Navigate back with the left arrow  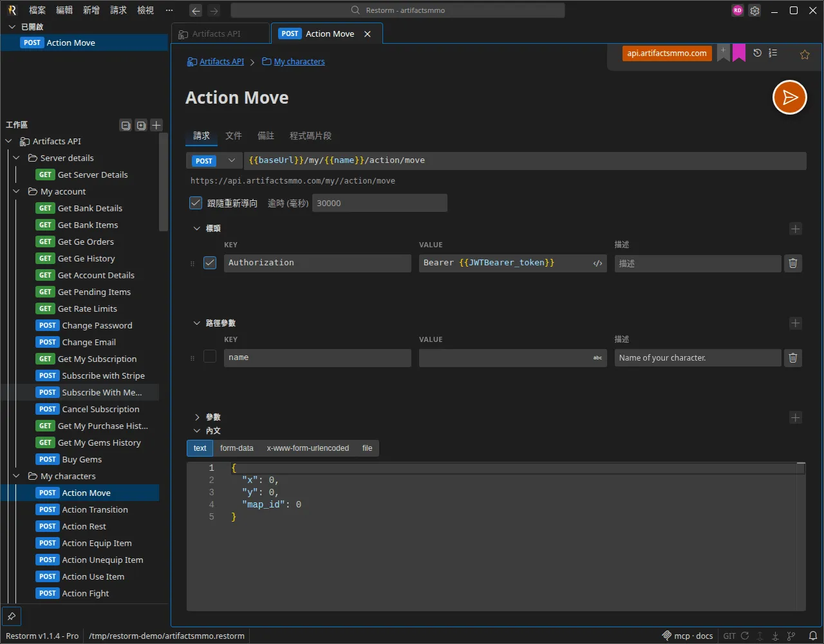click(196, 10)
